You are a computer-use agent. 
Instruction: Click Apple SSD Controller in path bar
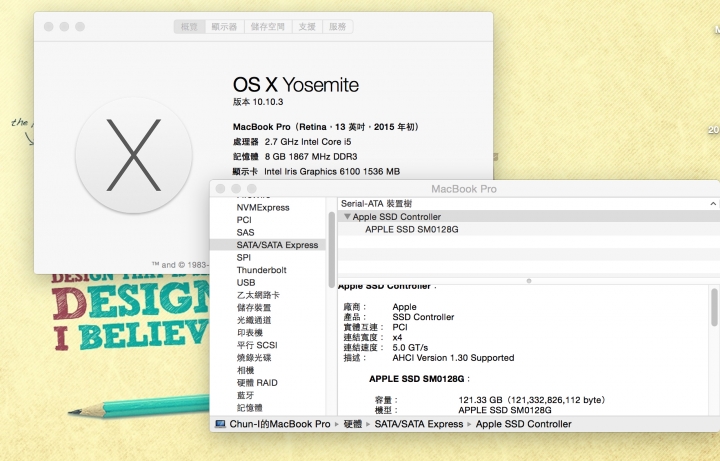[x=523, y=424]
